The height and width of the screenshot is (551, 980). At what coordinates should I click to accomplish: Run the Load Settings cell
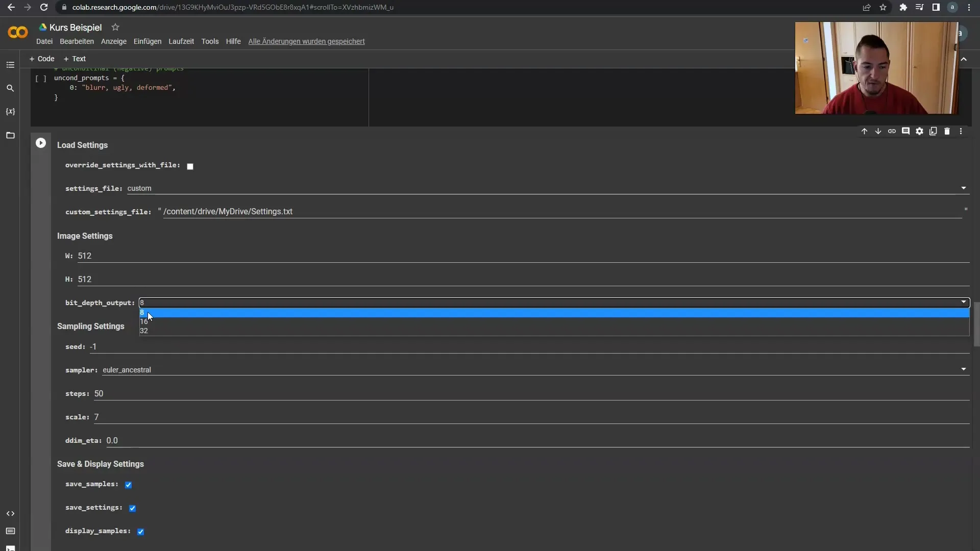click(41, 143)
